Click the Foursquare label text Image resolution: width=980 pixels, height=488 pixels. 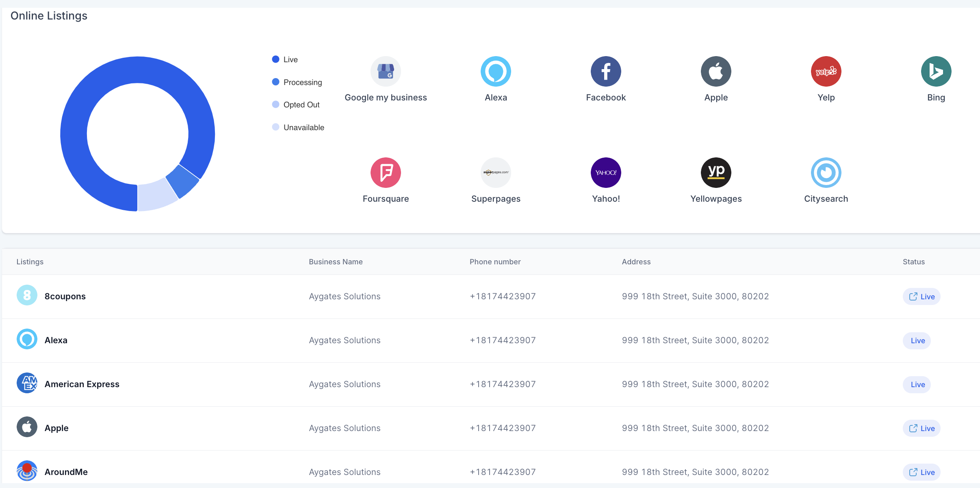point(386,199)
